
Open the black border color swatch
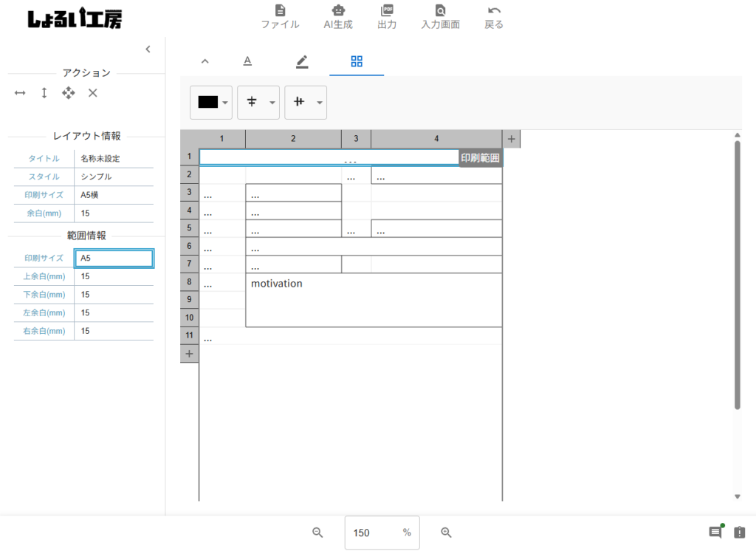211,103
